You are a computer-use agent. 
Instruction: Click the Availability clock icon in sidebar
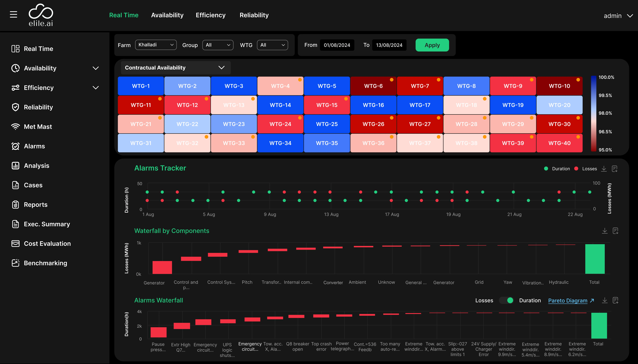tap(16, 68)
